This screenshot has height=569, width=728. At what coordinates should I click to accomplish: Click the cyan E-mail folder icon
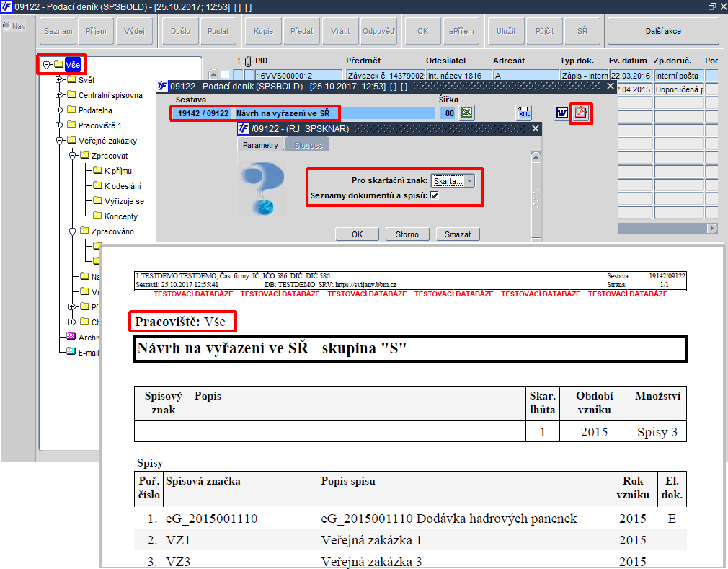71,352
